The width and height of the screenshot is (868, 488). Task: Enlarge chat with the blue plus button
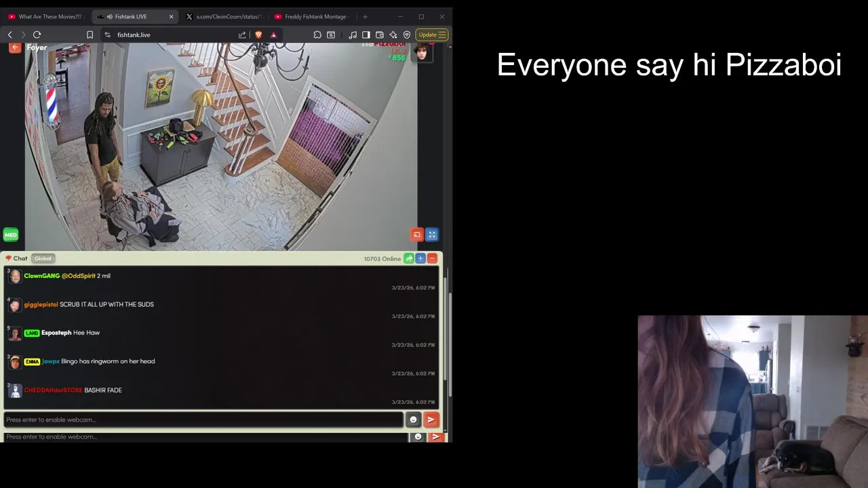[420, 258]
